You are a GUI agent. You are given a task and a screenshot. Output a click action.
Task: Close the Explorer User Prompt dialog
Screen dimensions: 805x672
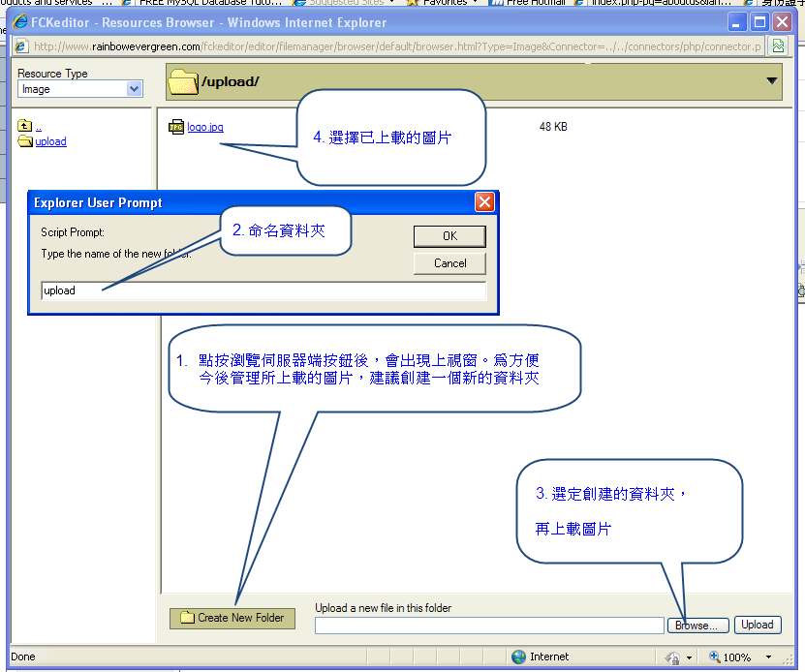pyautogui.click(x=484, y=202)
